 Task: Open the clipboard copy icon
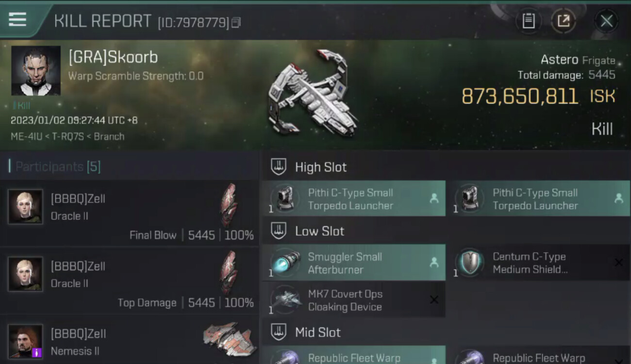pyautogui.click(x=528, y=21)
